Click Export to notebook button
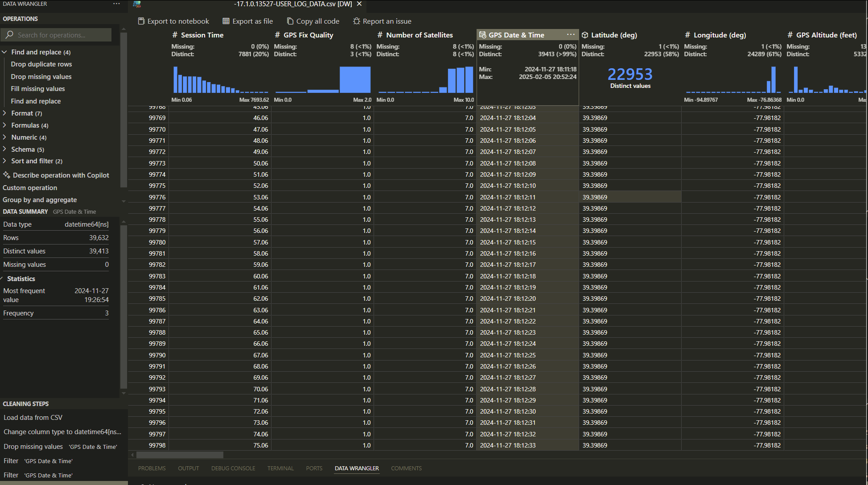The width and height of the screenshot is (868, 485). [x=173, y=21]
